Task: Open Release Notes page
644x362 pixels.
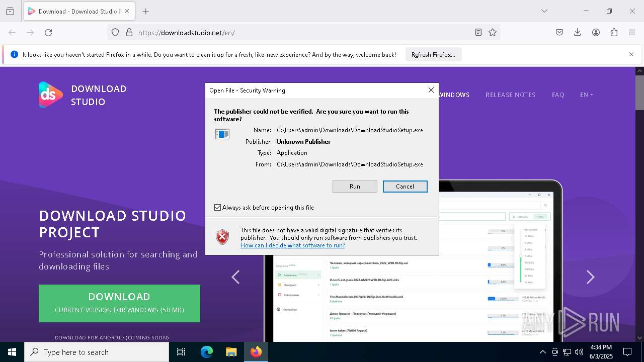Action: pos(510,95)
